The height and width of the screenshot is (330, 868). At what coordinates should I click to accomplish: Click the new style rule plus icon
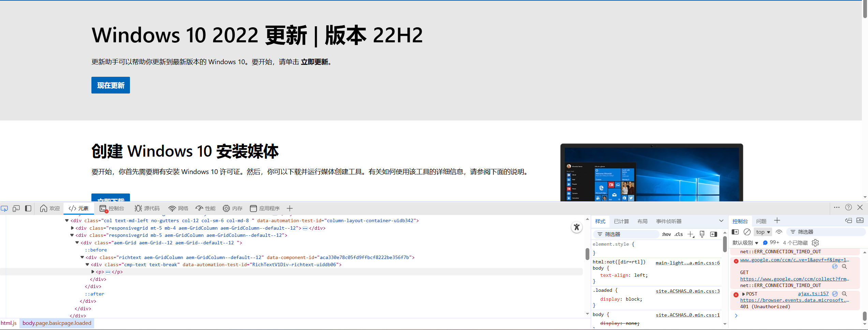click(x=691, y=234)
